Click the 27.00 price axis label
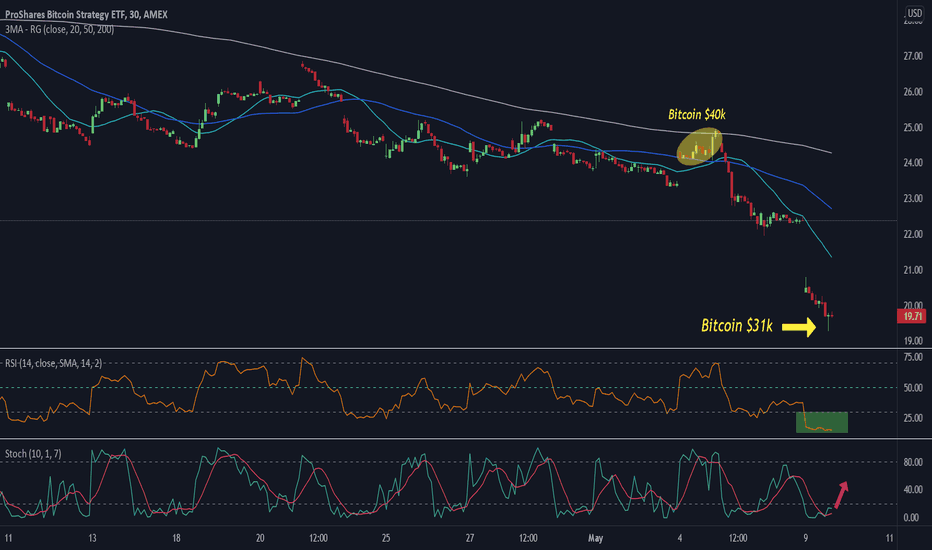Screen dimensions: 932x550 (912, 56)
